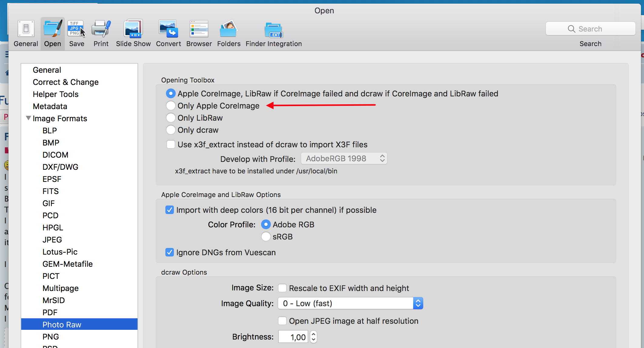This screenshot has height=348, width=644.
Task: Select the GIF format entry
Action: click(79, 203)
